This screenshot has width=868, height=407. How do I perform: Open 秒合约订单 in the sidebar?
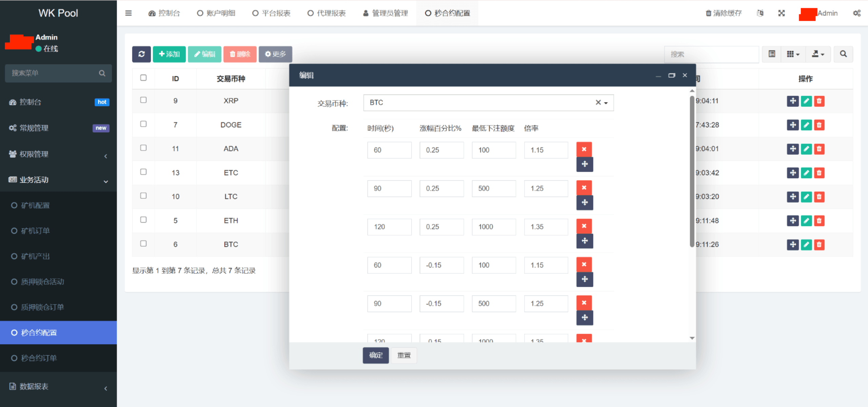(39, 358)
